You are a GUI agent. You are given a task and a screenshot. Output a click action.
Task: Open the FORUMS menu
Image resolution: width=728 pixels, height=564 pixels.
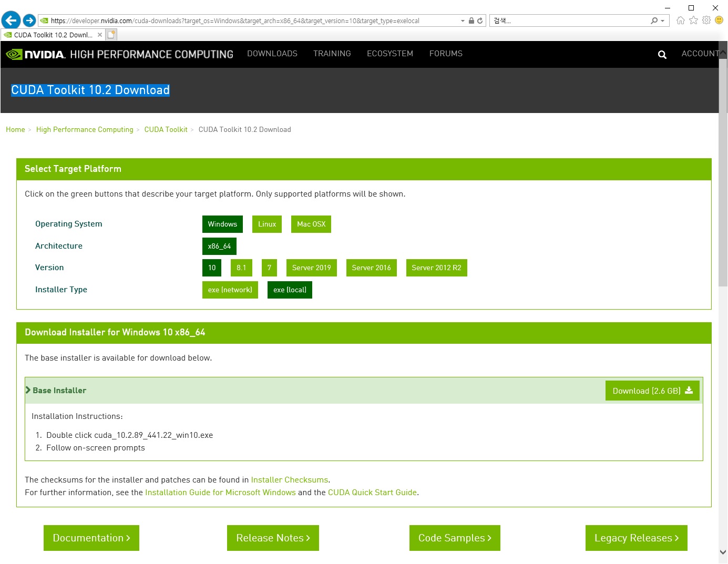pyautogui.click(x=446, y=54)
